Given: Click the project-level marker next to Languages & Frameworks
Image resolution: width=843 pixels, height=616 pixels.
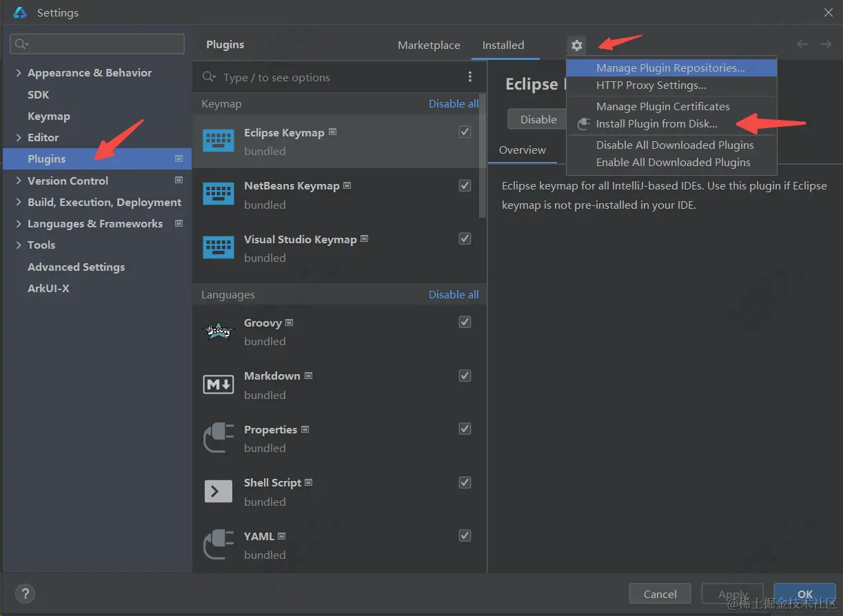Looking at the screenshot, I should point(179,223).
